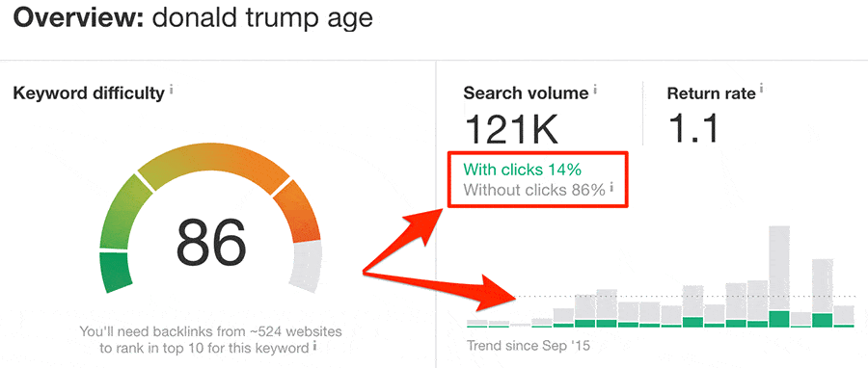This screenshot has width=868, height=368.
Task: Click gray end segment of difficulty gauge
Action: [x=306, y=266]
